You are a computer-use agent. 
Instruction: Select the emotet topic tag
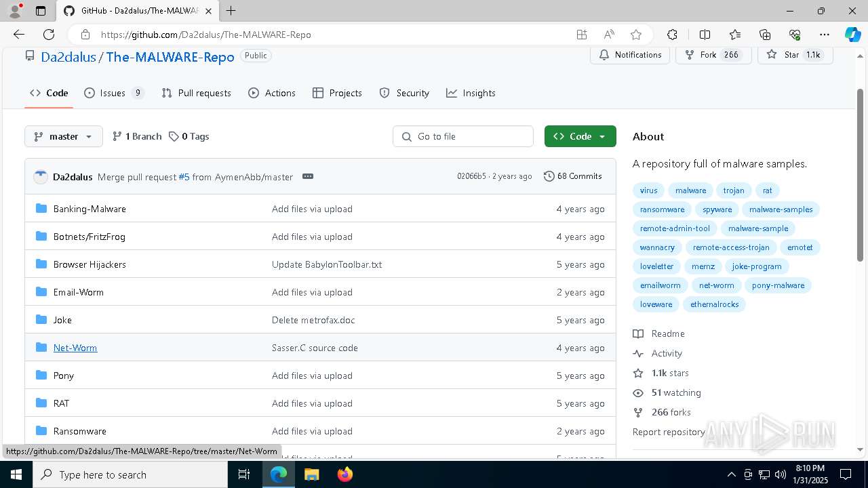800,247
